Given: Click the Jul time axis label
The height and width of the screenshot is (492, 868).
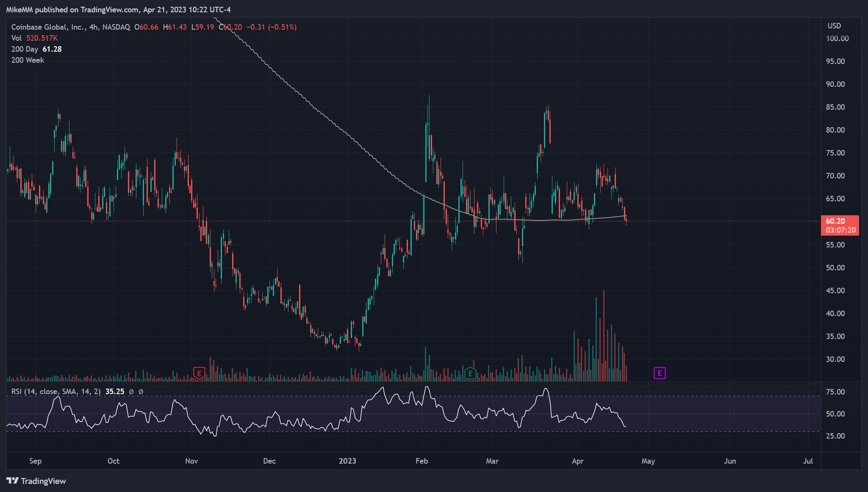Looking at the screenshot, I should (808, 461).
